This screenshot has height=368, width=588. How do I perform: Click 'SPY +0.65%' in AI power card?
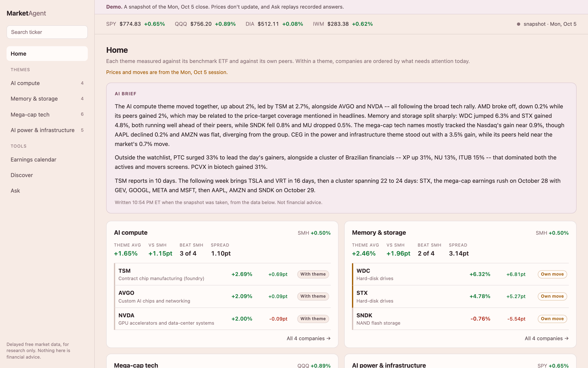(553, 366)
